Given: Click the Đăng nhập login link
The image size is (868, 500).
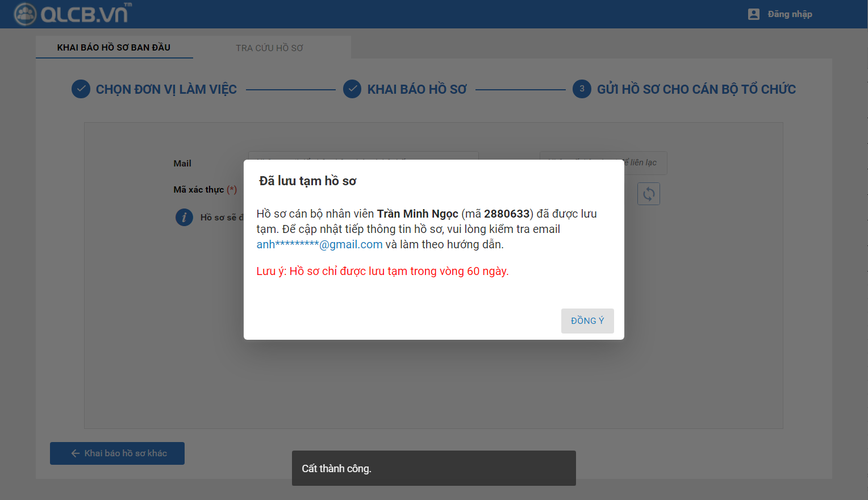Looking at the screenshot, I should coord(790,14).
